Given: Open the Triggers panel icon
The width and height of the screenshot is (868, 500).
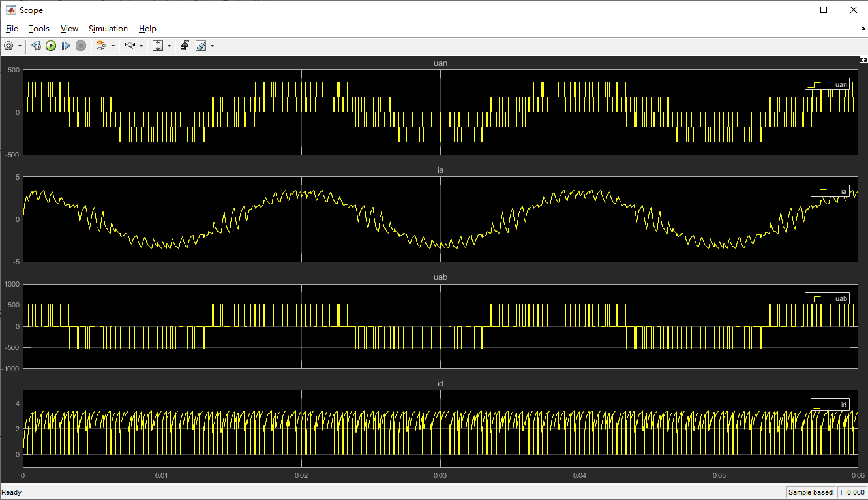Looking at the screenshot, I should 186,46.
